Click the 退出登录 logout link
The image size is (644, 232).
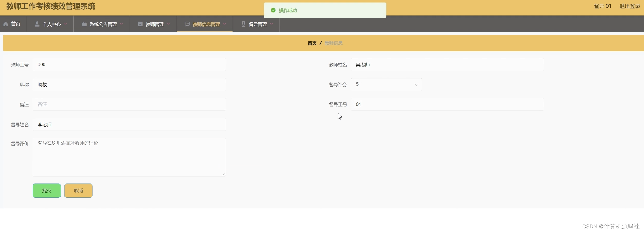tap(630, 6)
